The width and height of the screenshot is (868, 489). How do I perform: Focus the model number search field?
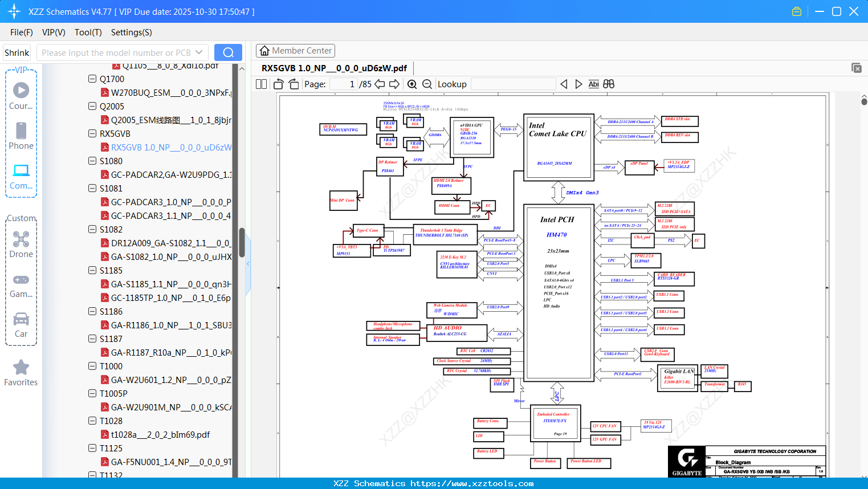coord(116,52)
